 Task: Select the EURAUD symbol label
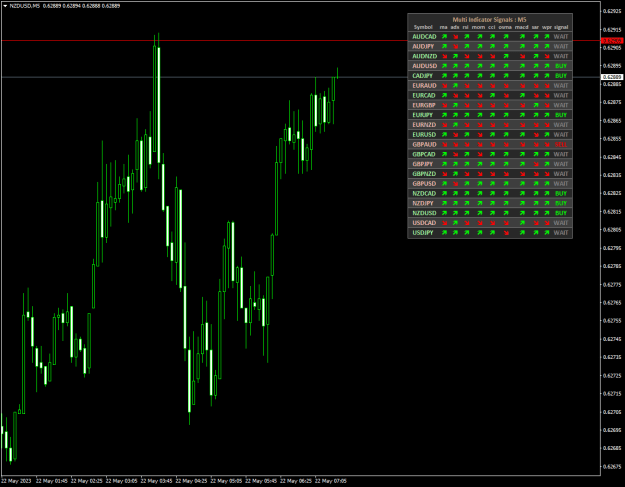(424, 86)
